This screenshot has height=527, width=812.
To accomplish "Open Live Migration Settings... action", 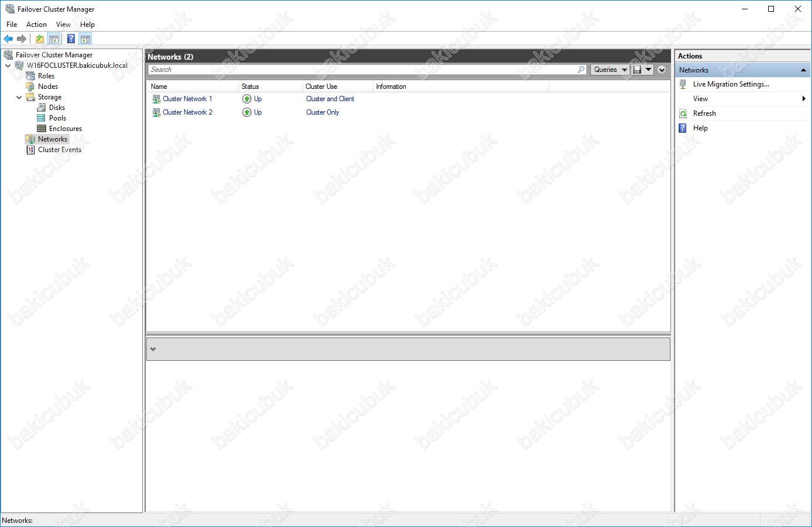I will [731, 84].
